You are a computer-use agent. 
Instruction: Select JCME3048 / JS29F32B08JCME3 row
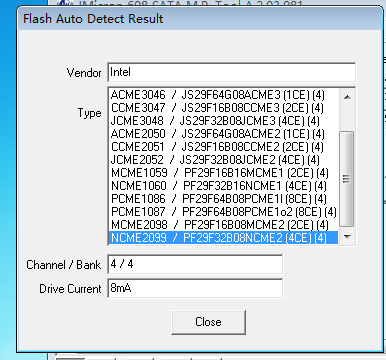[224, 121]
